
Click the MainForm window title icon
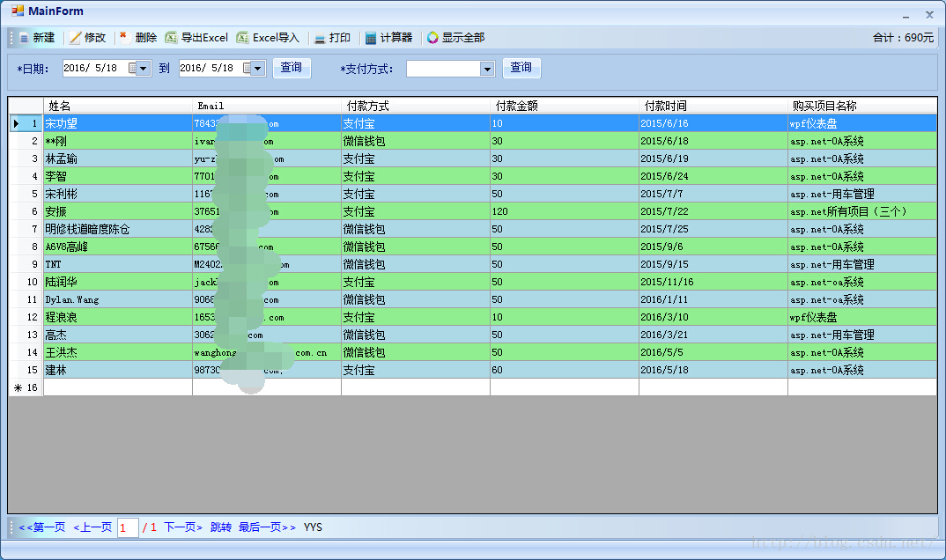pos(18,11)
